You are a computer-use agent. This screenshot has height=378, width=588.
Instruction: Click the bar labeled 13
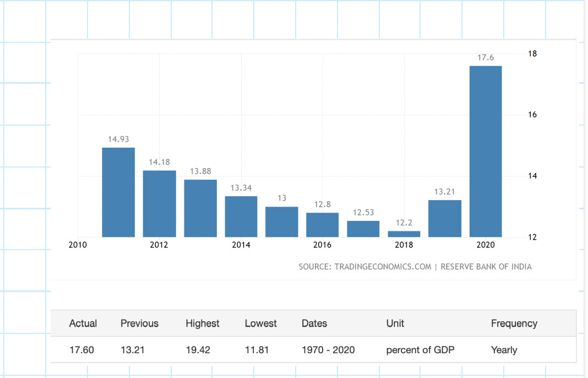(x=281, y=220)
